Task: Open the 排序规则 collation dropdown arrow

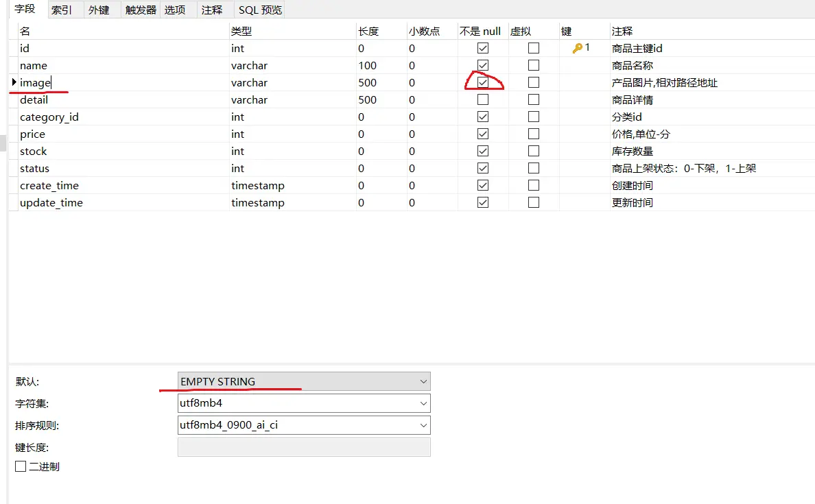Action: (x=423, y=425)
